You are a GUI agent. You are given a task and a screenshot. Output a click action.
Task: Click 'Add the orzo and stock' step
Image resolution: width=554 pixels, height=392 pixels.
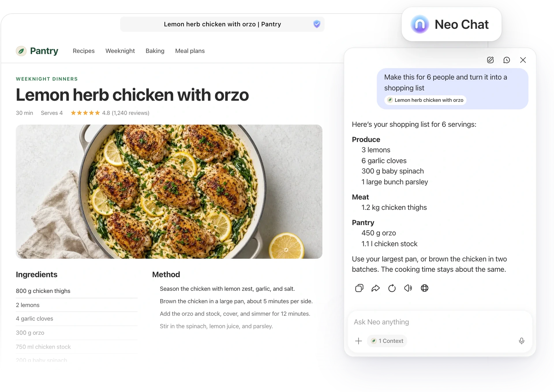[x=235, y=314]
